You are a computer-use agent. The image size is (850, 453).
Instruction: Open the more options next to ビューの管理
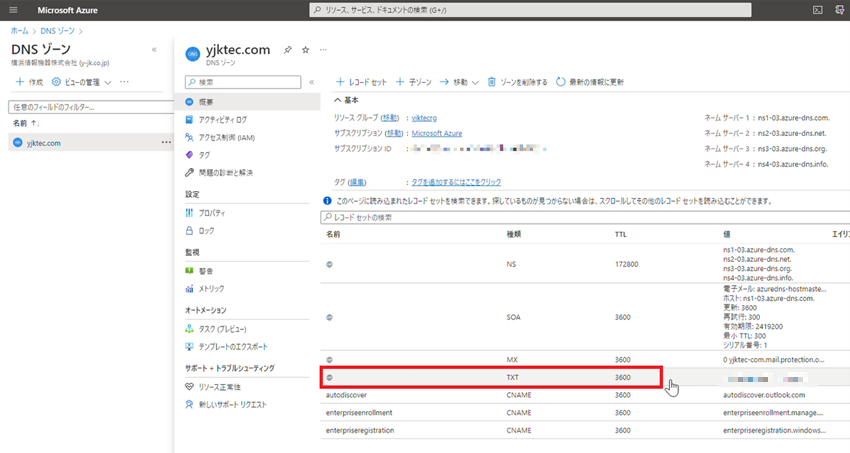point(125,82)
